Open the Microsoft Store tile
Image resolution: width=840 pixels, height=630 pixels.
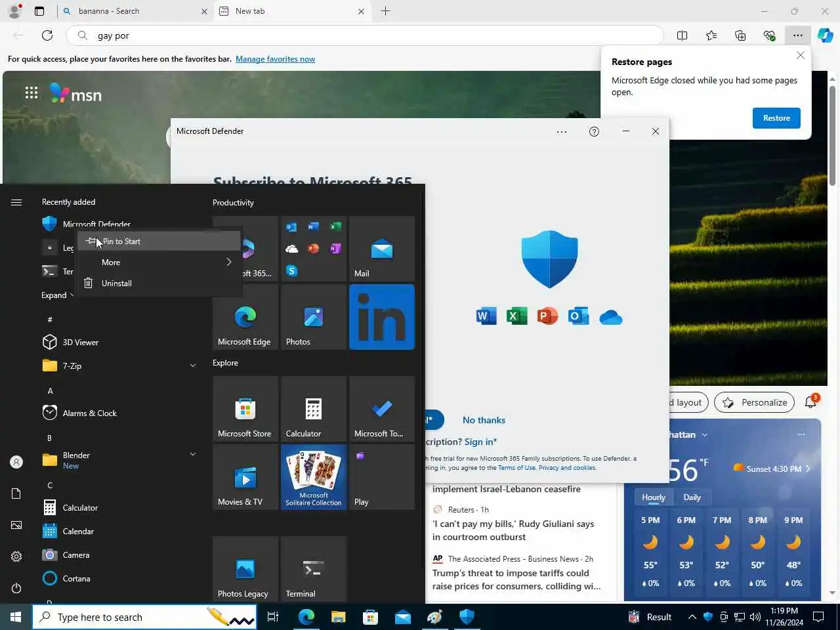point(245,409)
